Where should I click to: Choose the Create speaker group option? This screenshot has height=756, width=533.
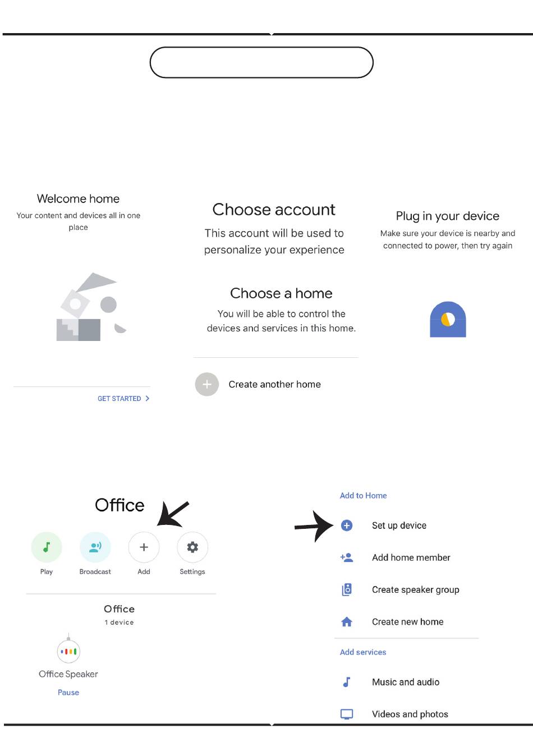[415, 589]
